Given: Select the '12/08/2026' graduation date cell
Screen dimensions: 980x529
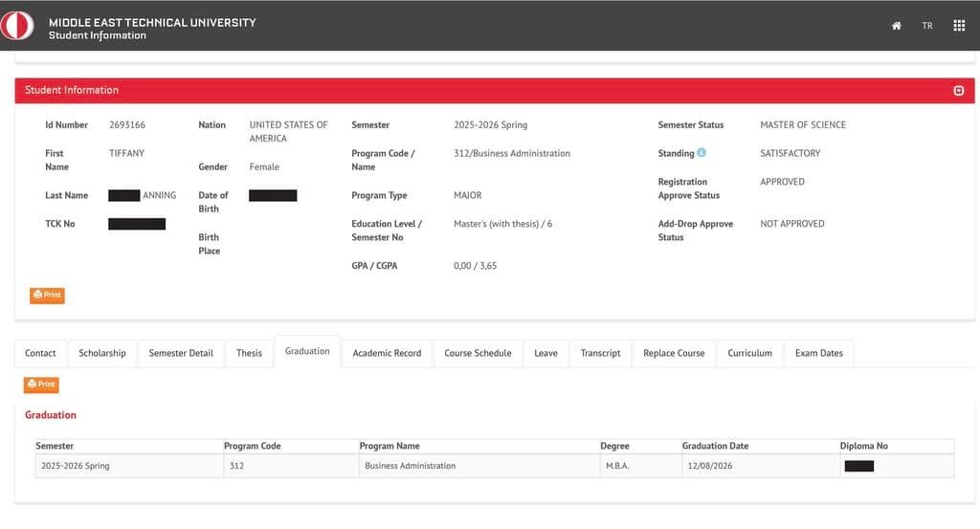Looking at the screenshot, I should [761, 466].
